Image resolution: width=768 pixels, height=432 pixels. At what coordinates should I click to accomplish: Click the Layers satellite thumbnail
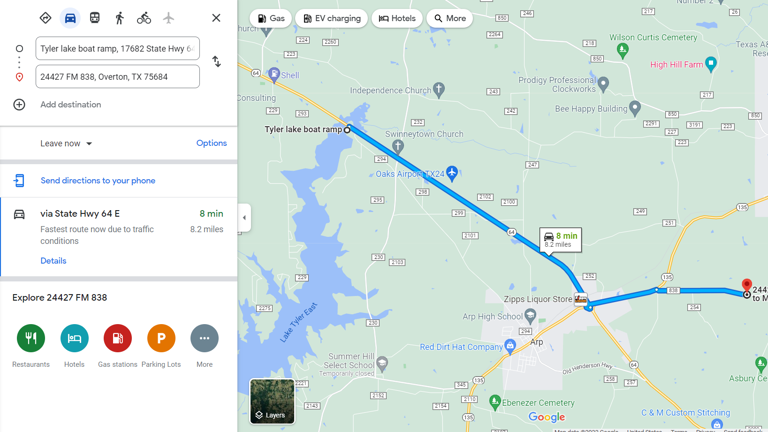[x=272, y=401]
